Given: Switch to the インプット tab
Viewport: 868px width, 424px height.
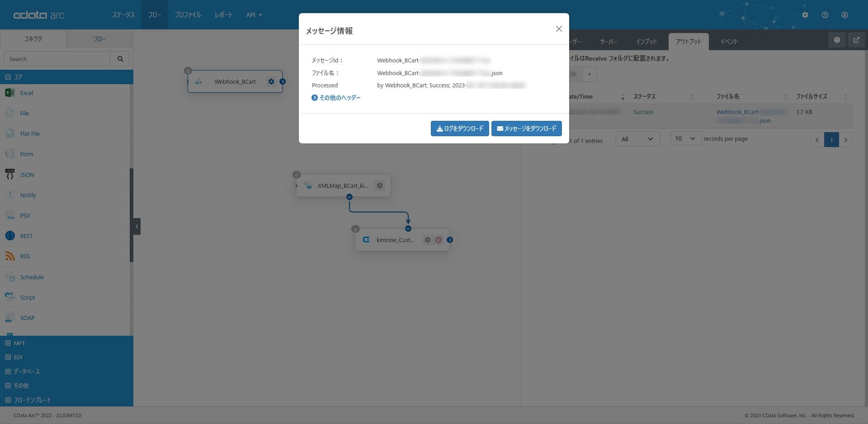Looking at the screenshot, I should click(646, 42).
